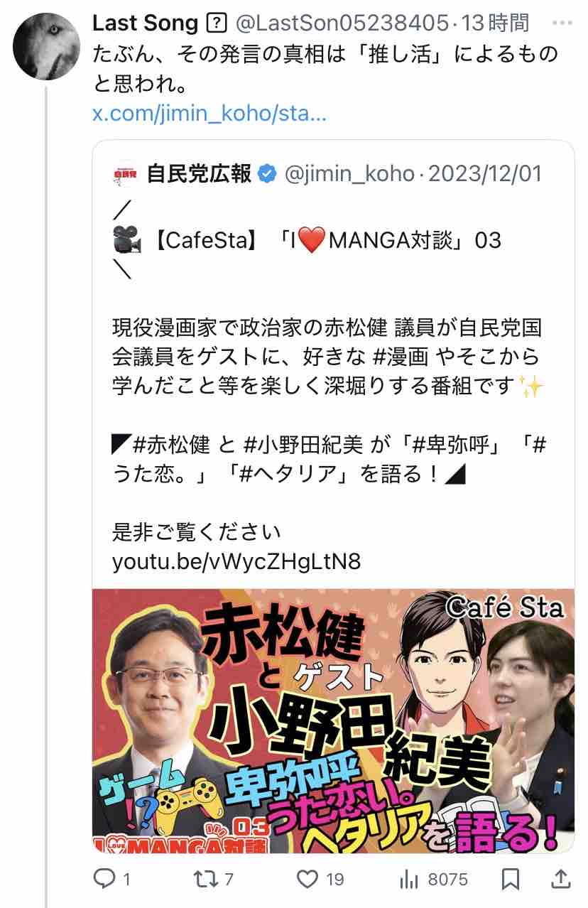The height and width of the screenshot is (908, 588).
Task: Click the question-mark badge beside Last Song
Action: click(x=215, y=24)
